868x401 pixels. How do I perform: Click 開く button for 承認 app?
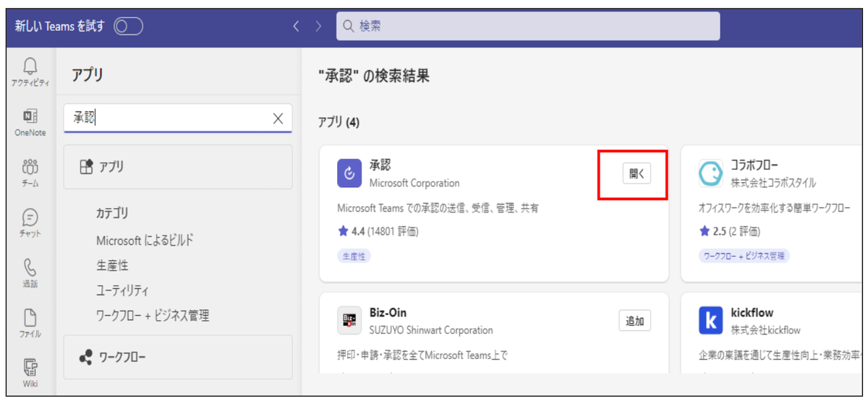point(637,173)
